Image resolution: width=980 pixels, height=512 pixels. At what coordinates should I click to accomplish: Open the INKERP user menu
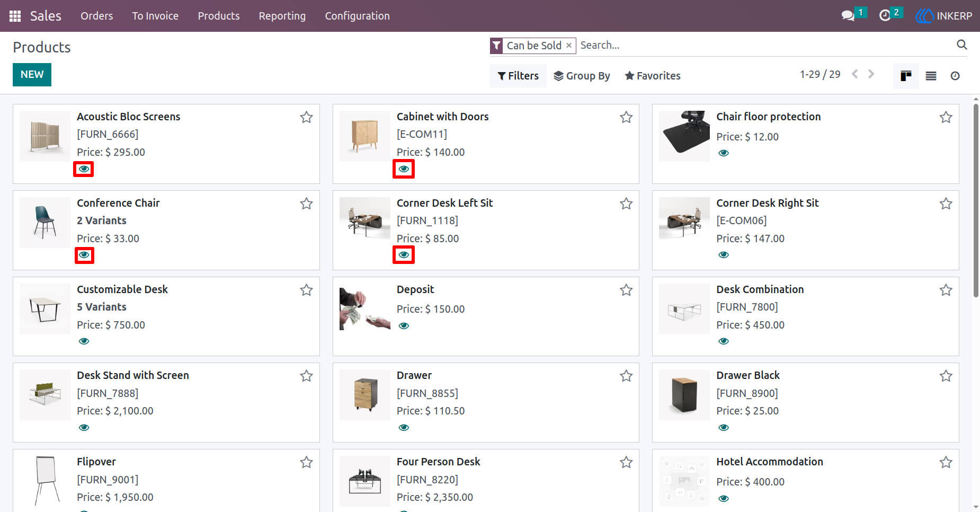point(944,16)
